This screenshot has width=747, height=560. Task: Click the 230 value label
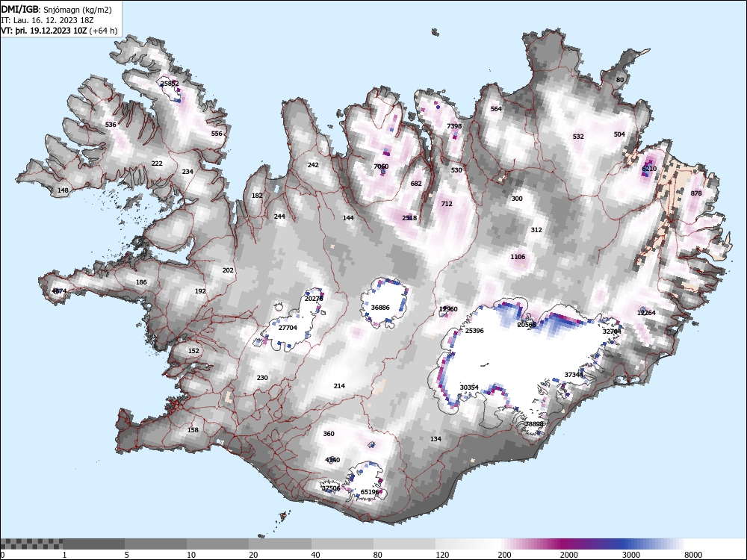pyautogui.click(x=262, y=378)
